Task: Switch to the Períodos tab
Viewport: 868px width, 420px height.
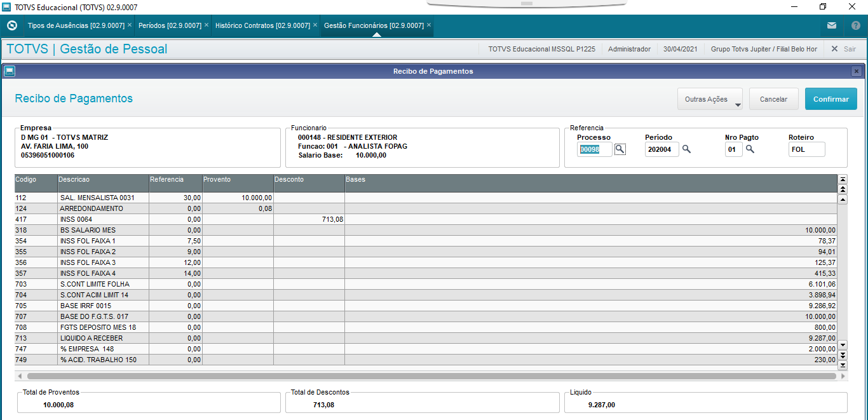Action: coord(170,25)
